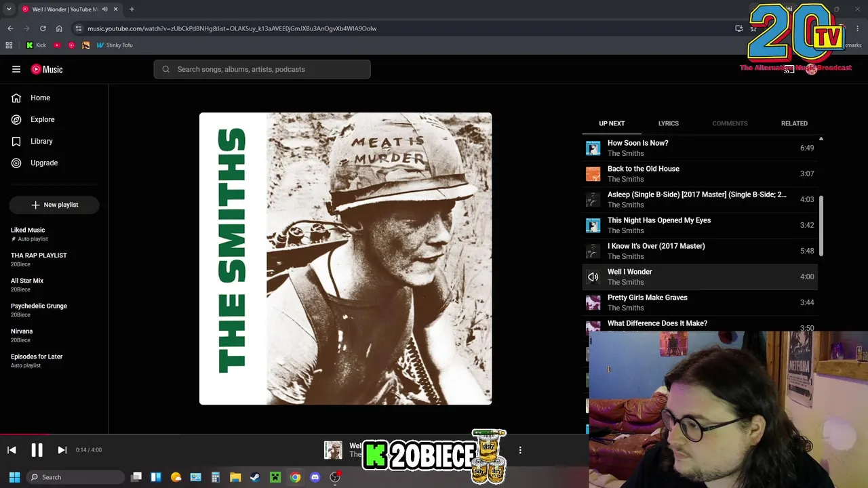
Task: Switch to the Related tab
Action: [x=794, y=123]
